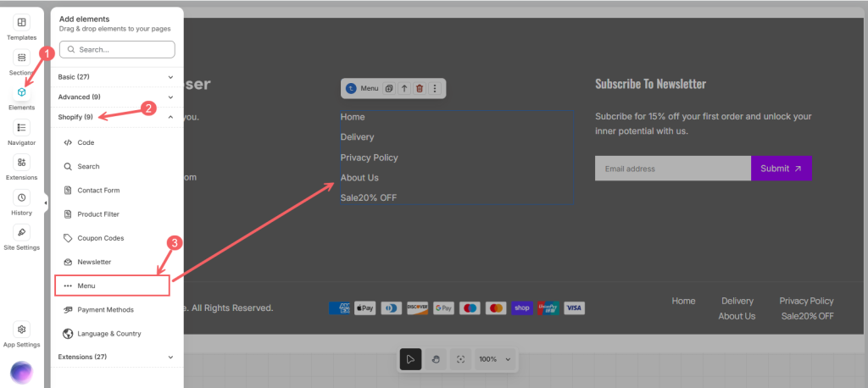Open the Extensions sidebar panel
868x388 pixels.
(21, 167)
